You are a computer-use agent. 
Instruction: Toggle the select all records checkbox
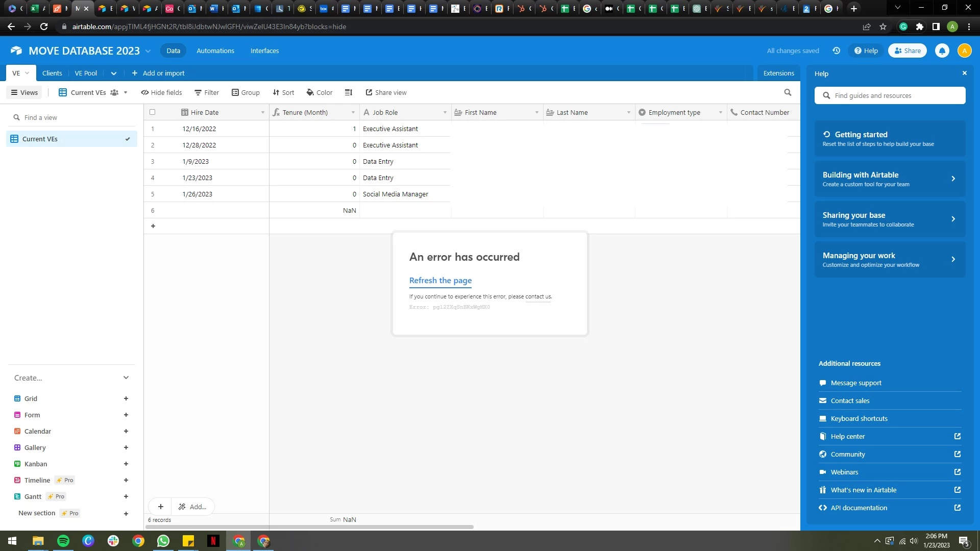tap(152, 112)
